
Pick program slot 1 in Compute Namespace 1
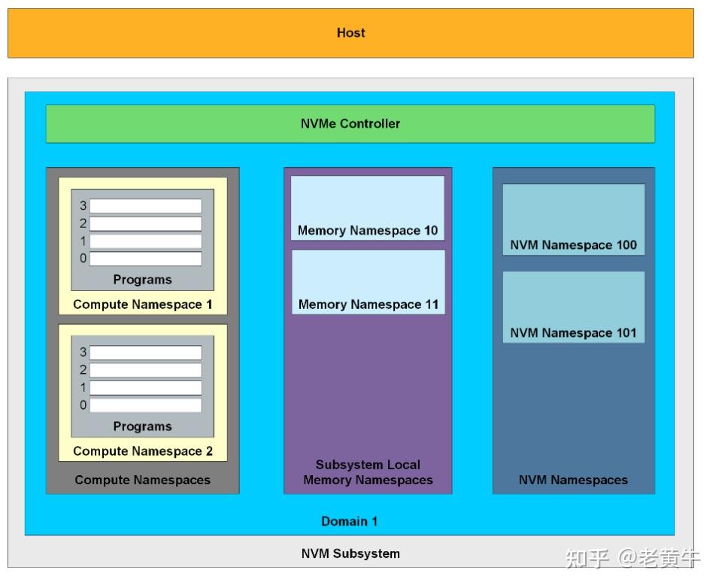click(146, 241)
